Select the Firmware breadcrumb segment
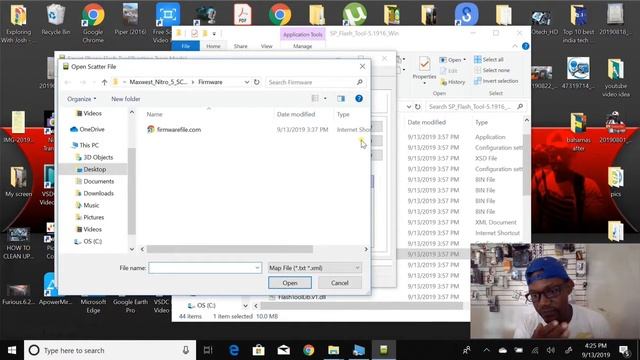The image size is (640, 360). coord(210,82)
